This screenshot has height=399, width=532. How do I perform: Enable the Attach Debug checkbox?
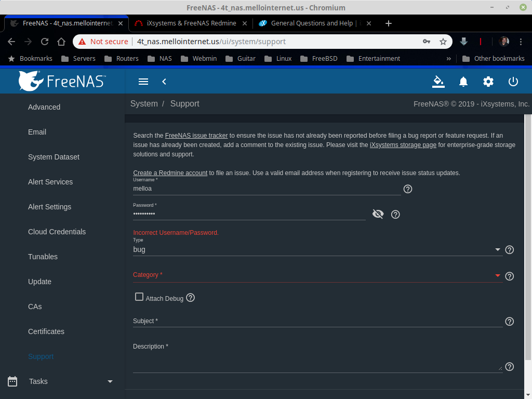click(x=139, y=297)
